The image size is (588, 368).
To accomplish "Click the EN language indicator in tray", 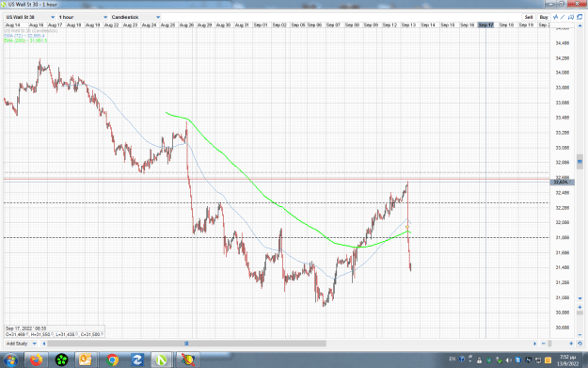I will tap(453, 359).
